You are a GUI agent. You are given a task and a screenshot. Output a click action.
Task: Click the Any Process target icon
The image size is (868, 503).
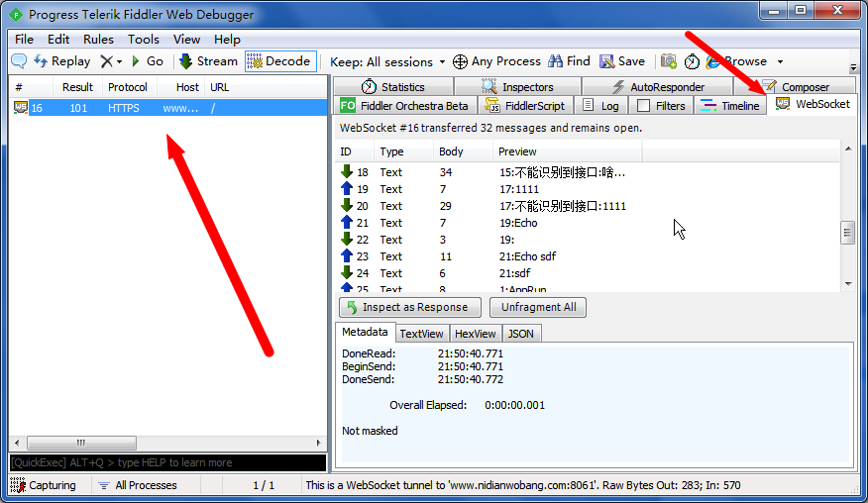click(x=460, y=62)
